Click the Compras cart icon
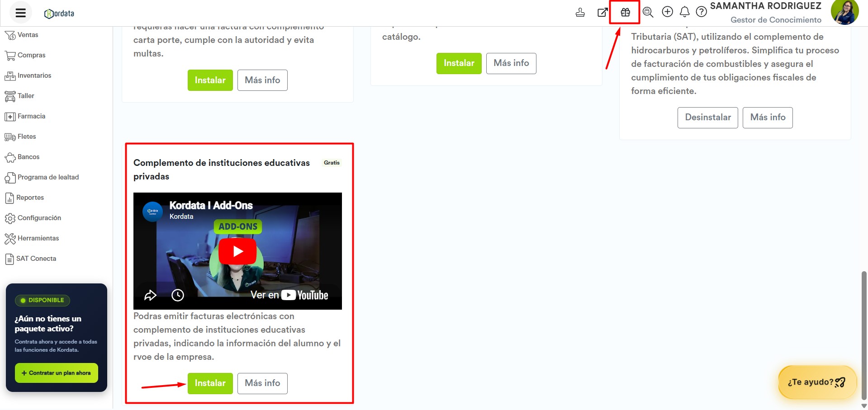 click(x=10, y=56)
